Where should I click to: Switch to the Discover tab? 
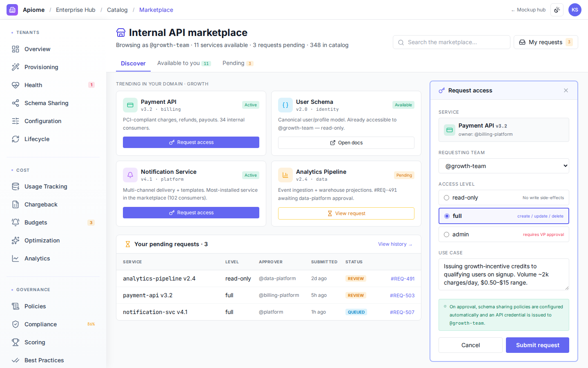pos(133,63)
